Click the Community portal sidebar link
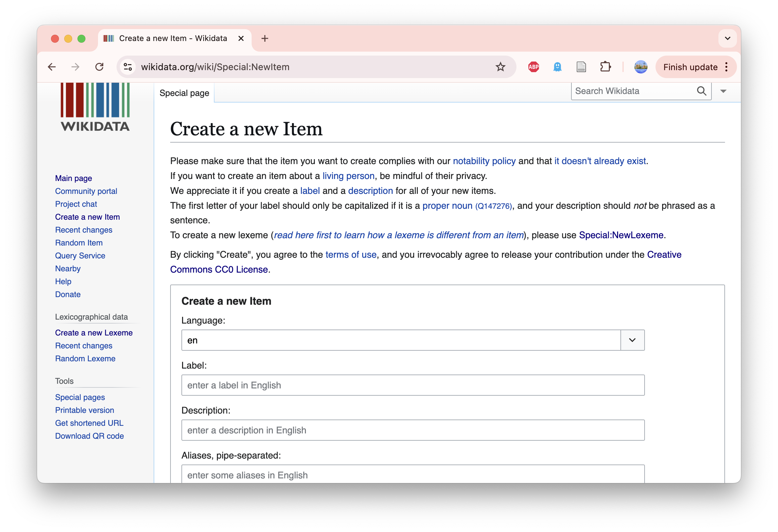The height and width of the screenshot is (532, 778). coord(86,191)
